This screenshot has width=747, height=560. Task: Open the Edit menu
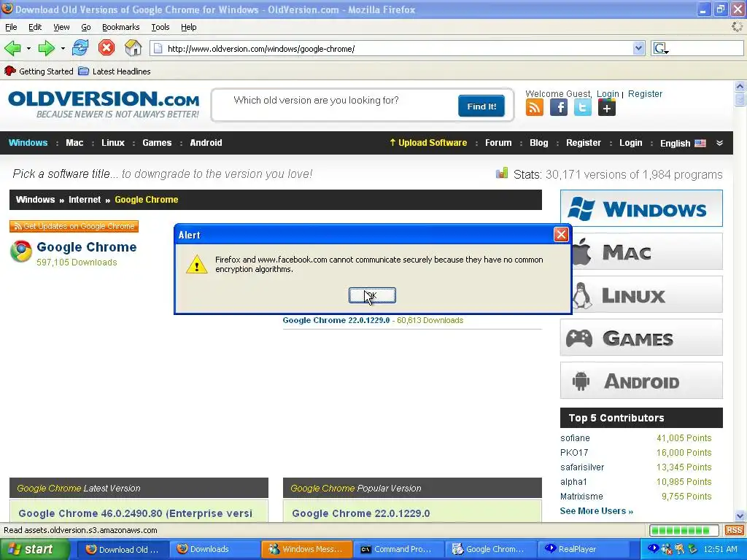click(35, 27)
